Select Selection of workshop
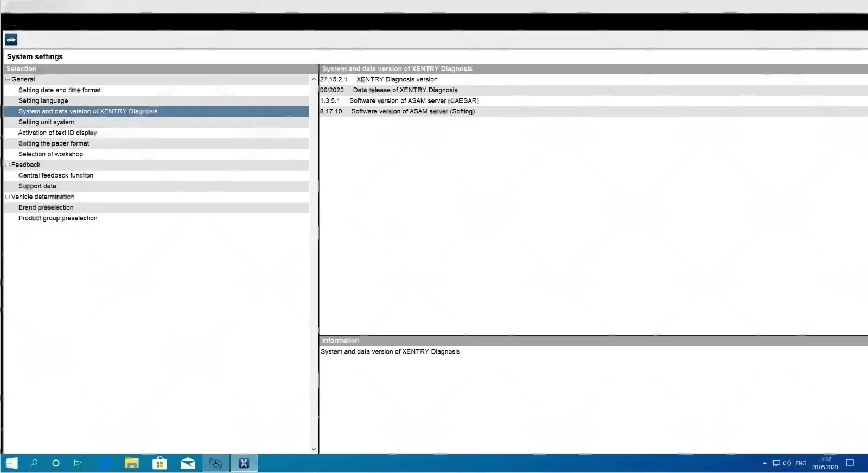Screen dimensions: 868x473 [x=157, y=154]
